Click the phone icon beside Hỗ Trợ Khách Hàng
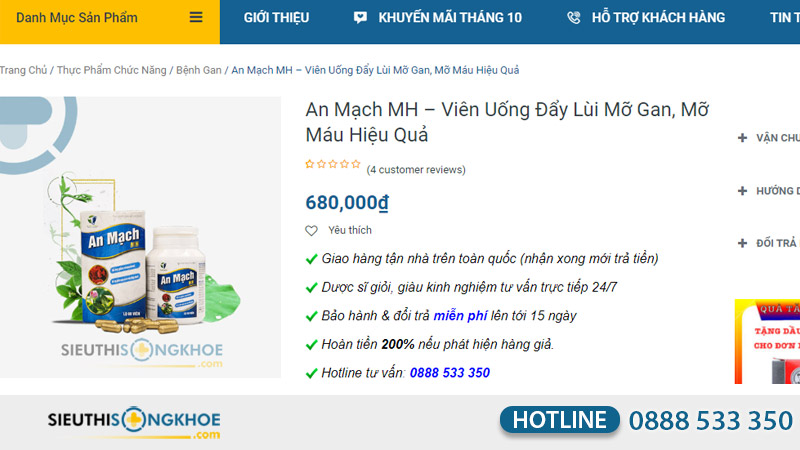This screenshot has height=450, width=800. coord(574,18)
